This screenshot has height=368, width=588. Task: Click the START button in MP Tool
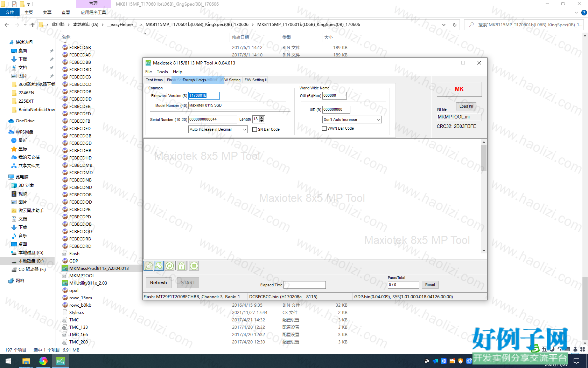coord(188,282)
